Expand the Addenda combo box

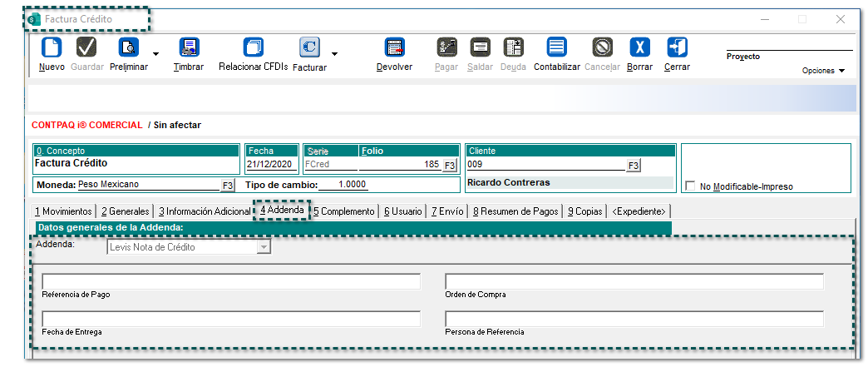pyautogui.click(x=264, y=247)
